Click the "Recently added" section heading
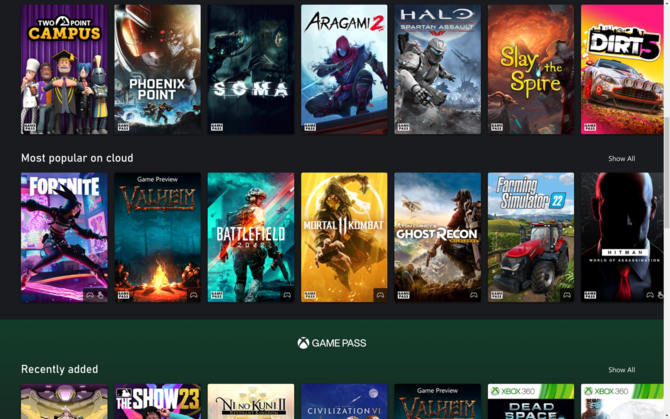The image size is (670, 419). (x=59, y=369)
